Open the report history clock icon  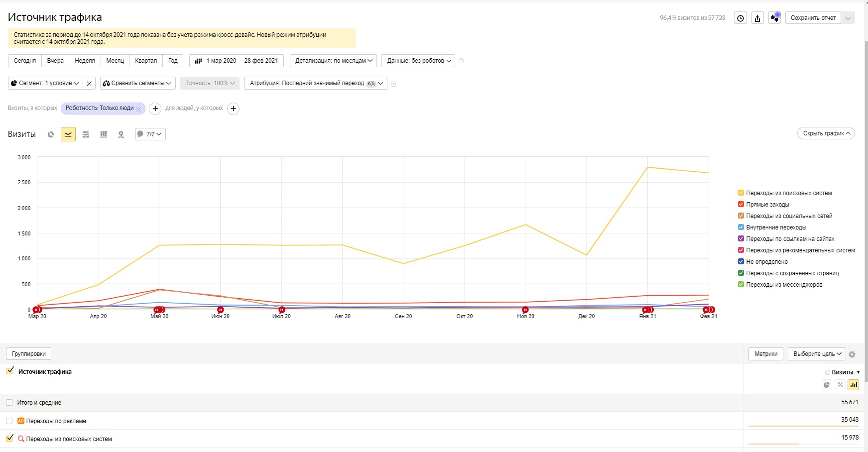coord(741,18)
